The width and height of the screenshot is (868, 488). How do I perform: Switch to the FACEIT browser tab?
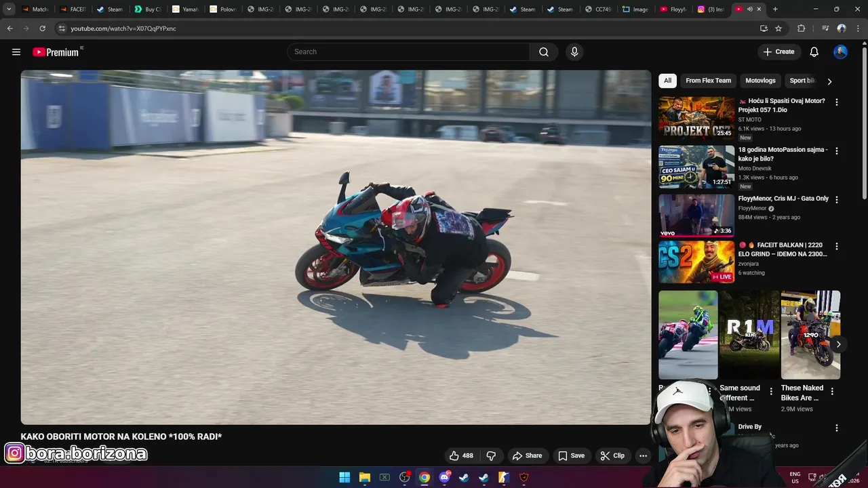point(73,9)
